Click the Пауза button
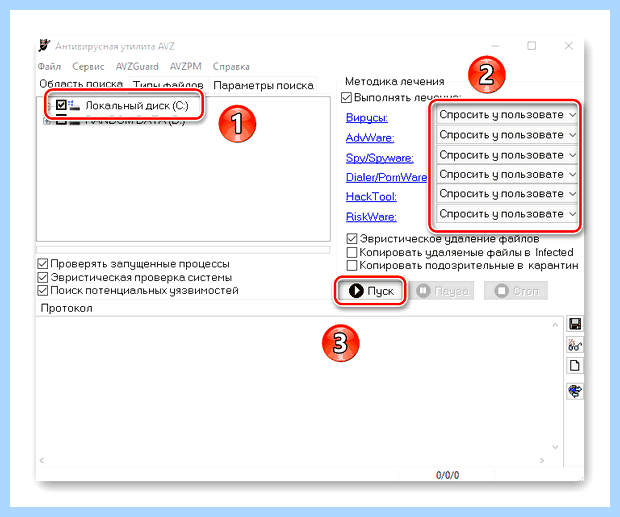 click(x=442, y=291)
